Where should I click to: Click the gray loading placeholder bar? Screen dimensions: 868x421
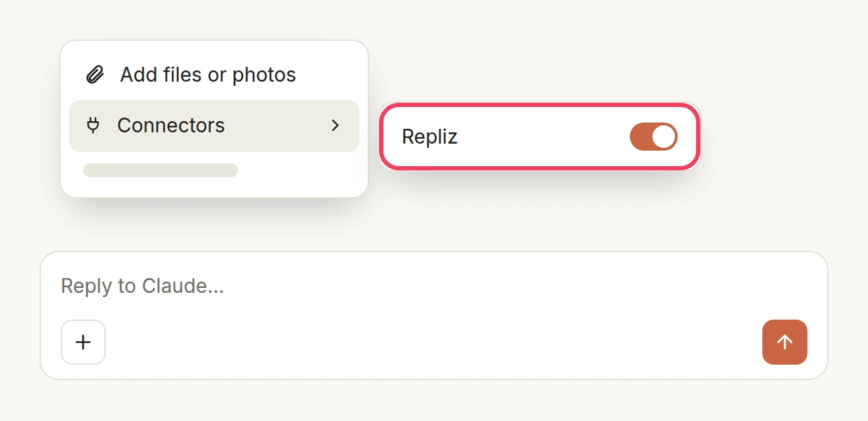[x=161, y=170]
